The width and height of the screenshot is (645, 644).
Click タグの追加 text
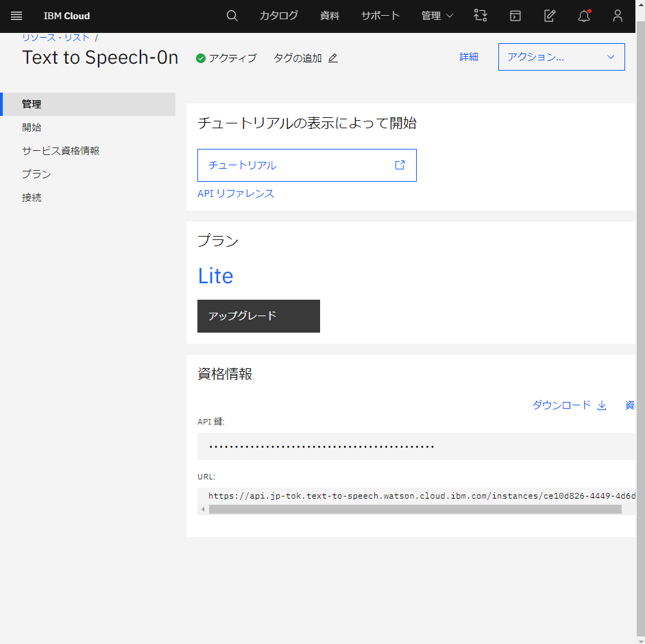click(x=297, y=58)
